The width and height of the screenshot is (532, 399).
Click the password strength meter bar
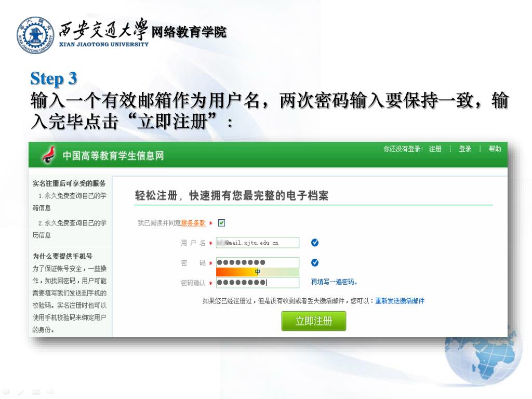[x=258, y=272]
